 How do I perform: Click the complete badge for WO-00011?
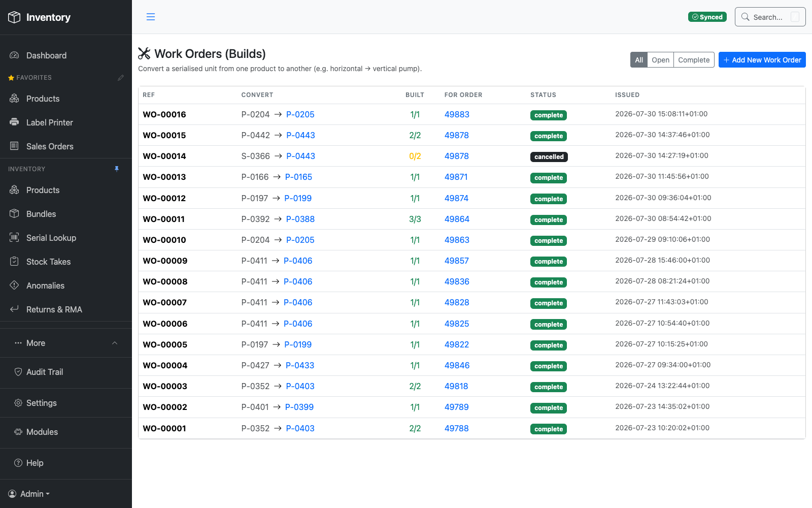coord(549,220)
